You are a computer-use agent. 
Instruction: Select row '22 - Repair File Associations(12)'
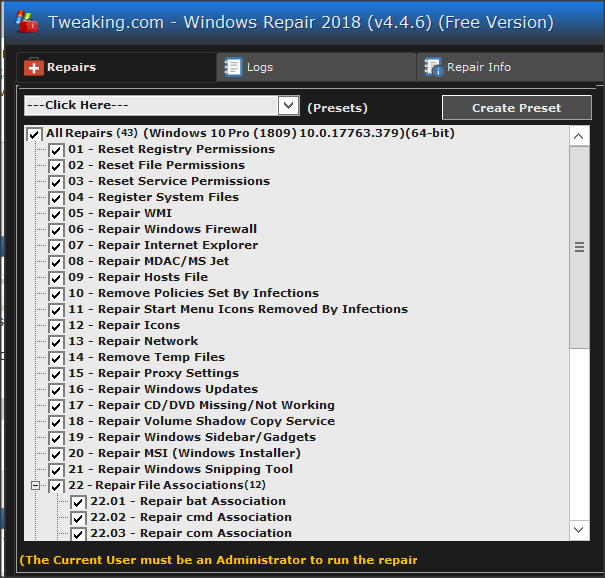tap(167, 485)
